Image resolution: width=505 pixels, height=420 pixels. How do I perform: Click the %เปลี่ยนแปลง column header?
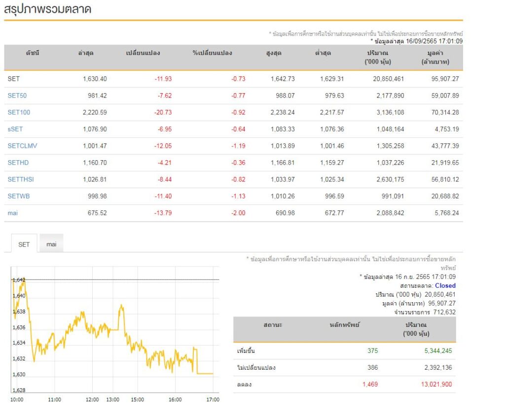click(x=212, y=53)
